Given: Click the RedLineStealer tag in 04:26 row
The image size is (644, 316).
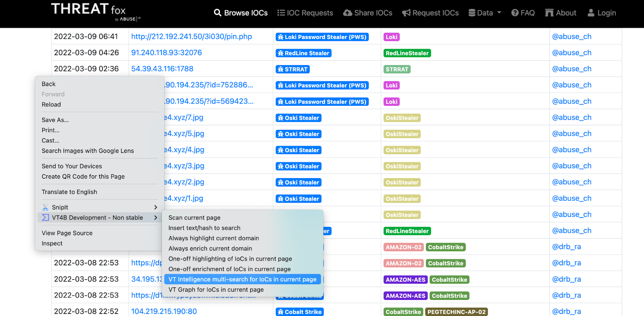Looking at the screenshot, I should tap(407, 53).
